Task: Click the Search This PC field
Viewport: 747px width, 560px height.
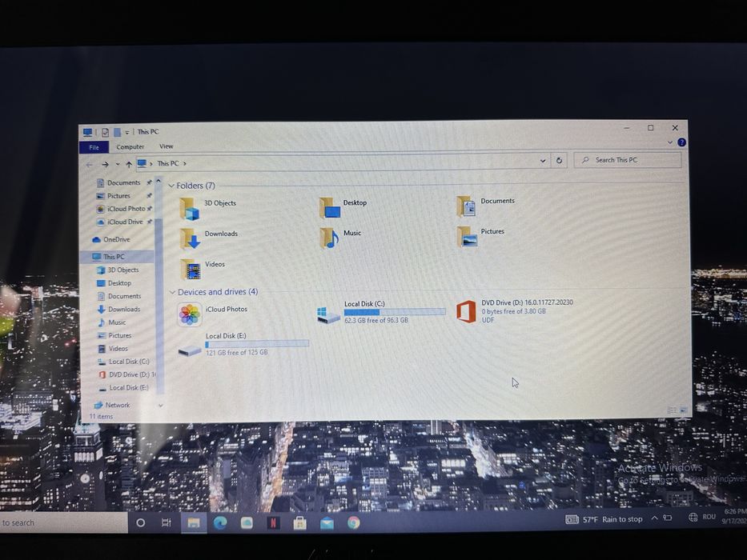Action: click(x=628, y=160)
